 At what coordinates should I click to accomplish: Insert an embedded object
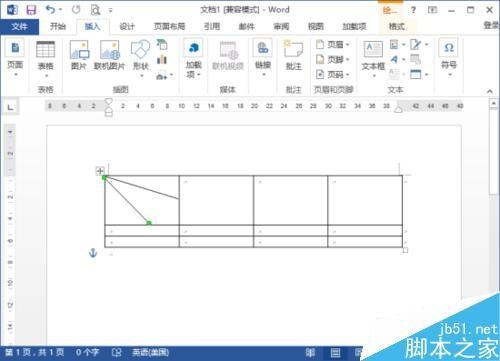[416, 74]
